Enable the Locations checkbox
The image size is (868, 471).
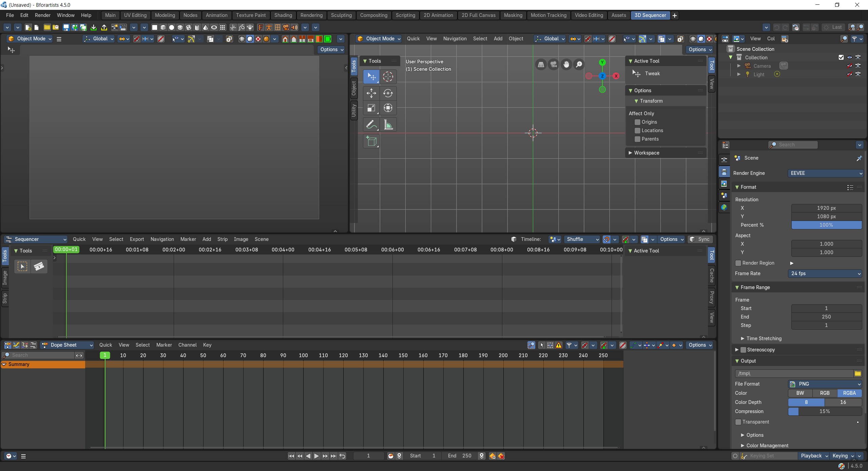point(638,130)
